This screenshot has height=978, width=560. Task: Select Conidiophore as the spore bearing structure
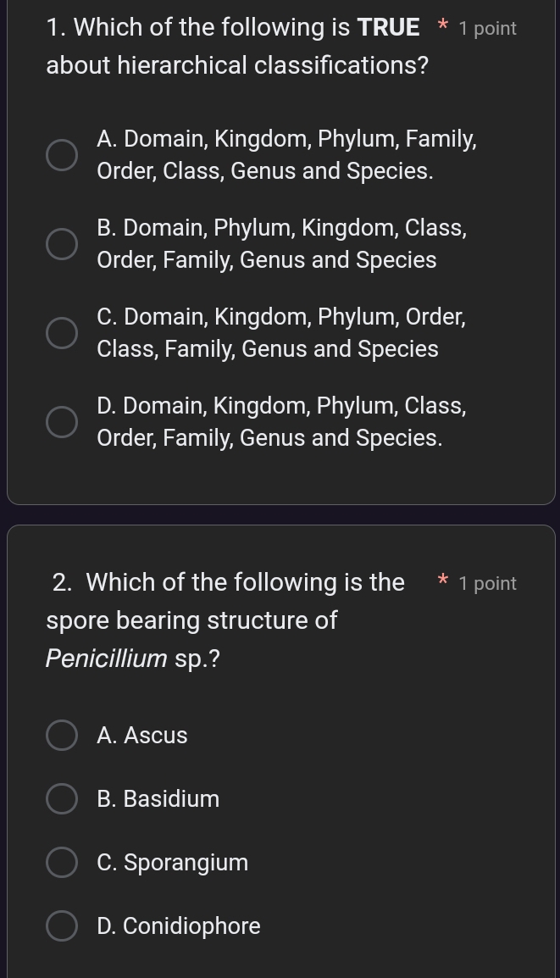coord(62,925)
